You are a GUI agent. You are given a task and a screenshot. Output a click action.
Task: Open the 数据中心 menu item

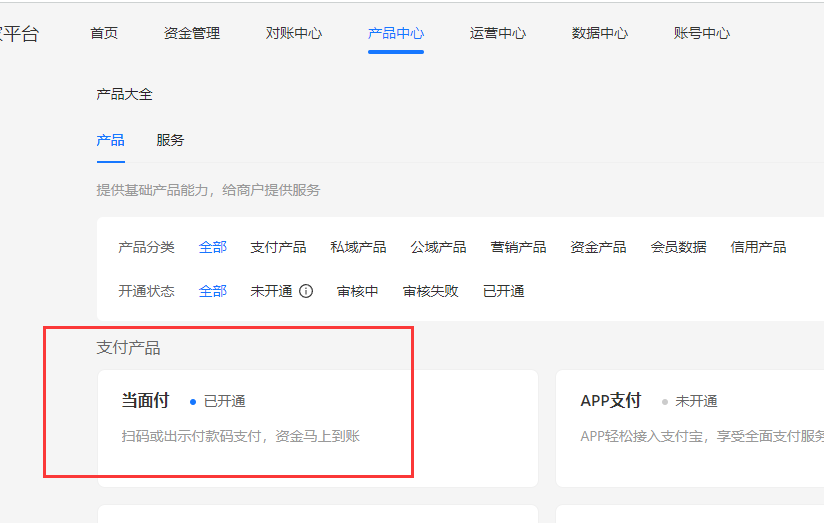[x=600, y=33]
